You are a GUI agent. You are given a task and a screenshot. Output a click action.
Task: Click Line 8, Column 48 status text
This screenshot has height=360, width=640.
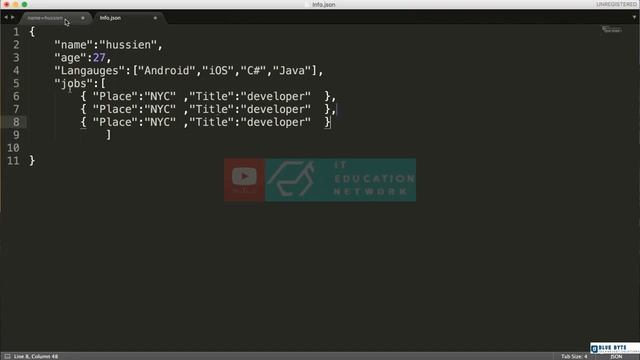36,356
